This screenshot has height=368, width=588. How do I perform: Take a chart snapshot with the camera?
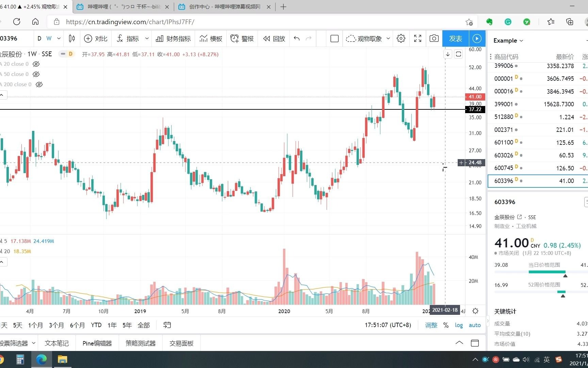[x=434, y=39]
